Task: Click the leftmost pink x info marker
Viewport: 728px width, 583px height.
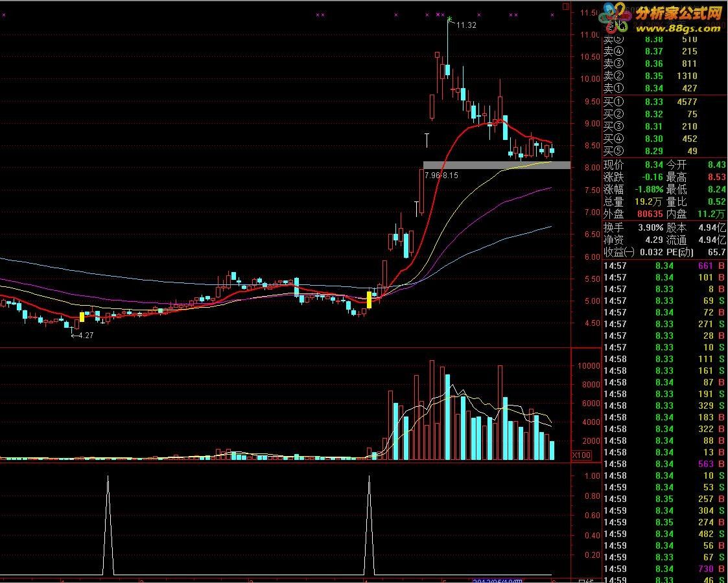Action: pos(4,16)
